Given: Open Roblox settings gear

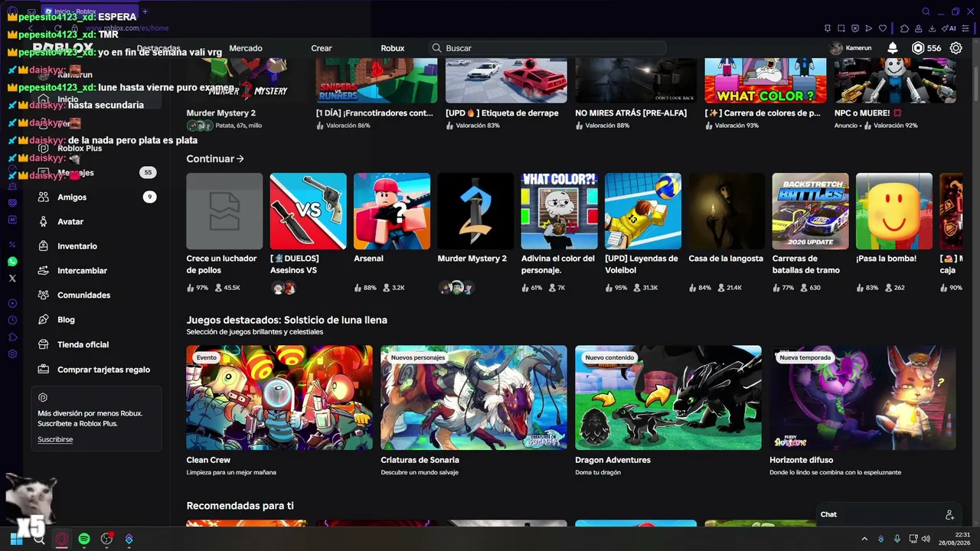Looking at the screenshot, I should coord(956,48).
